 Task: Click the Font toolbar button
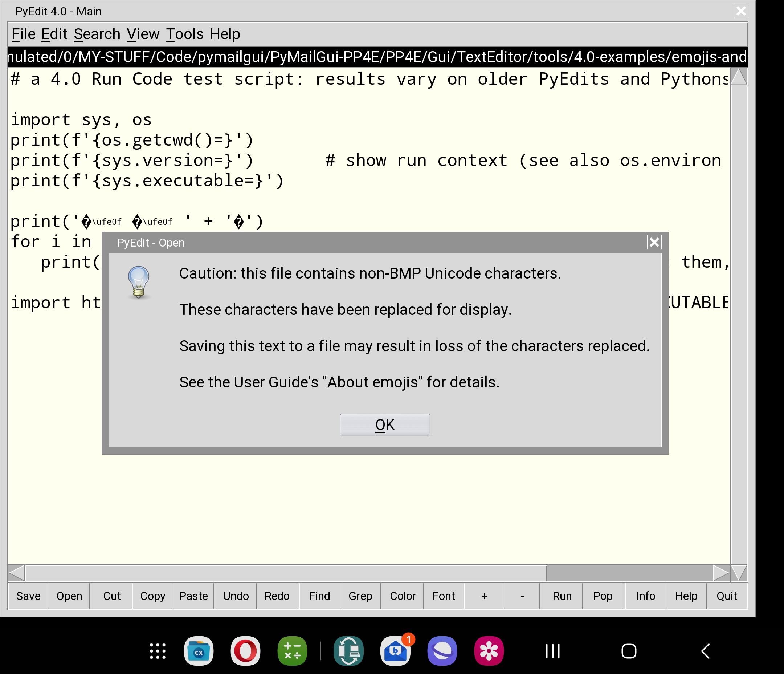coord(444,596)
